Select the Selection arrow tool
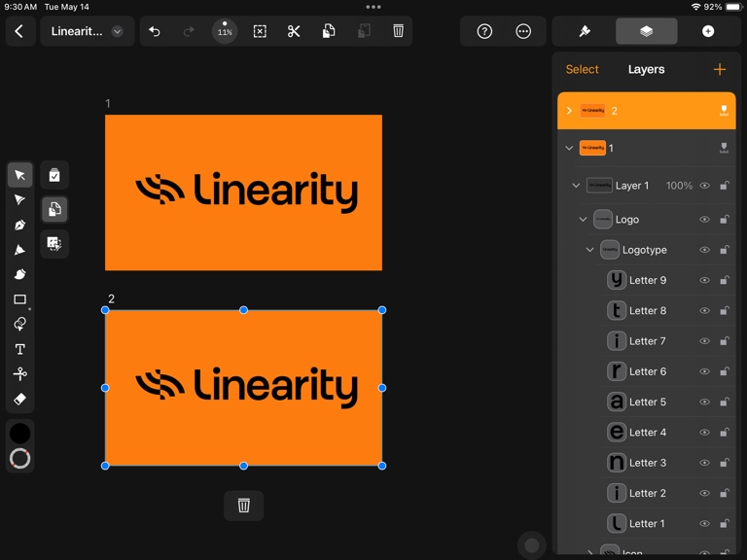Viewport: 747px width, 560px height. (19, 175)
